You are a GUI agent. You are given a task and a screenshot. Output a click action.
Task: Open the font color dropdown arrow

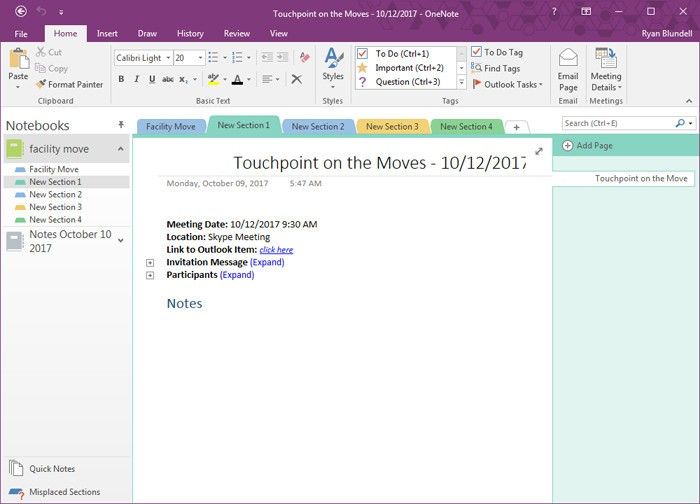[249, 79]
